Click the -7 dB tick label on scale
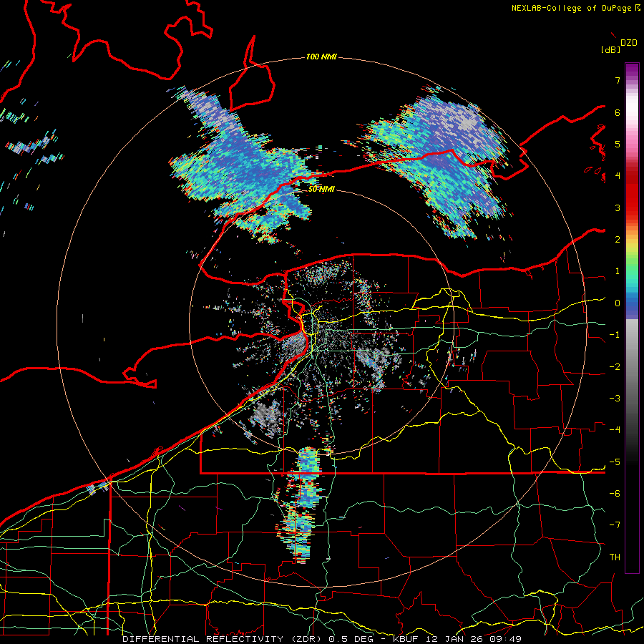Image resolution: width=644 pixels, height=644 pixels. coord(615,525)
